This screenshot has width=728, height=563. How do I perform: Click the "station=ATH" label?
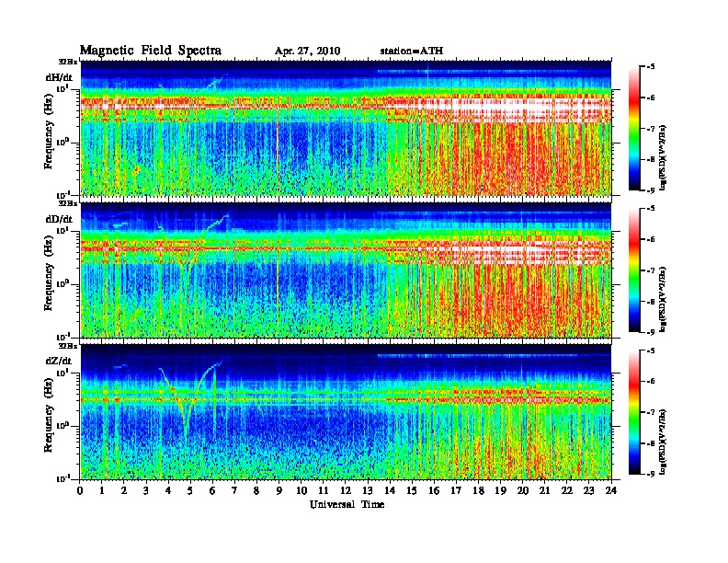pyautogui.click(x=412, y=52)
